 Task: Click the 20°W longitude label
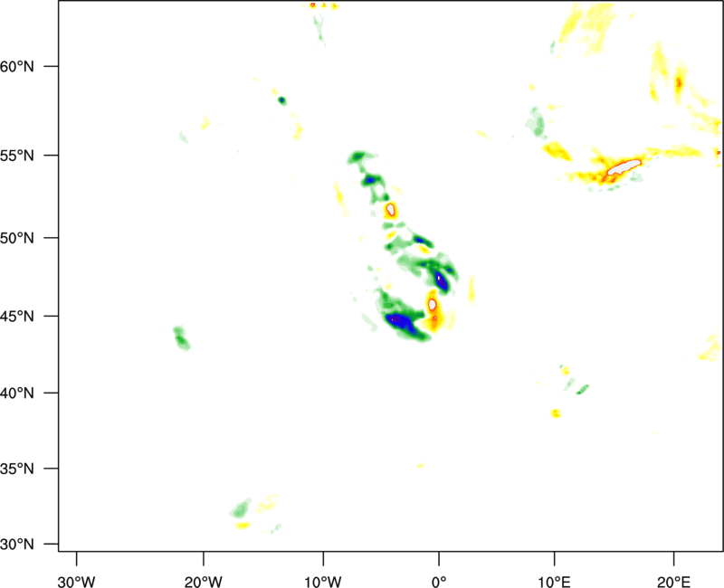[203, 582]
